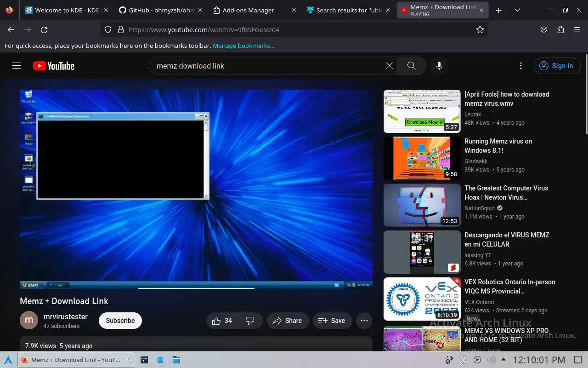The height and width of the screenshot is (368, 588).
Task: Like the video with thumbs up
Action: 222,321
